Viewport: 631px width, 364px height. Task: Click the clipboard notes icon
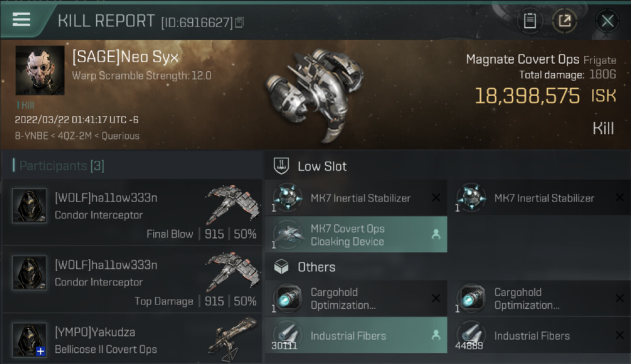pos(530,21)
